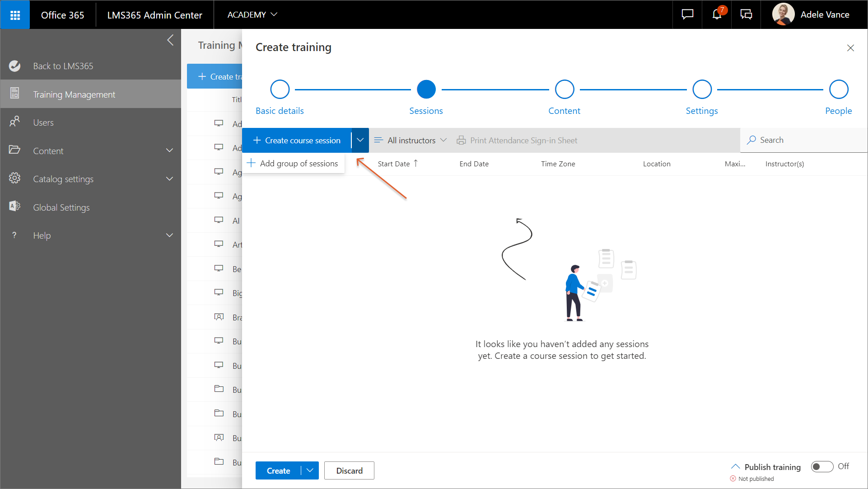This screenshot has width=868, height=489.
Task: Open Training Management in sidebar
Action: (x=74, y=94)
